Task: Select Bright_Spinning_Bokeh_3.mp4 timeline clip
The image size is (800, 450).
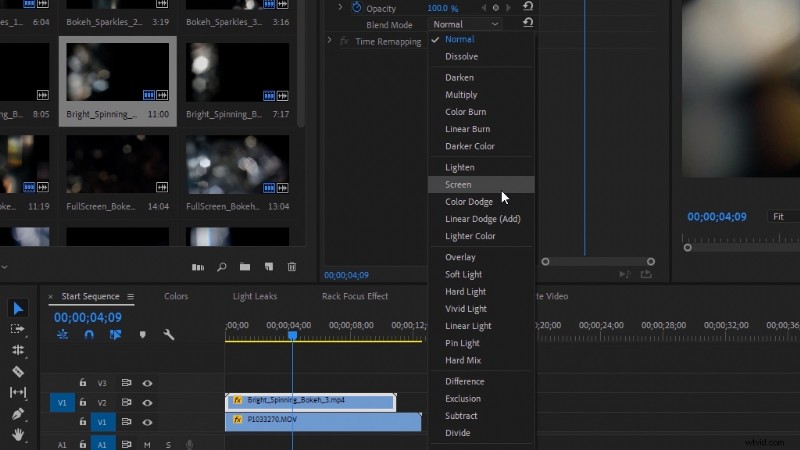Action: pos(311,402)
